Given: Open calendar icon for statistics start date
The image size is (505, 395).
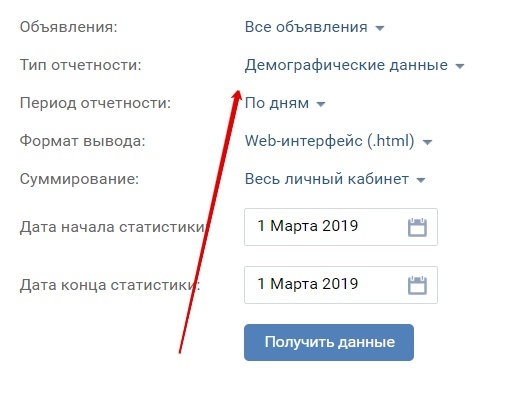Looking at the screenshot, I should (417, 227).
